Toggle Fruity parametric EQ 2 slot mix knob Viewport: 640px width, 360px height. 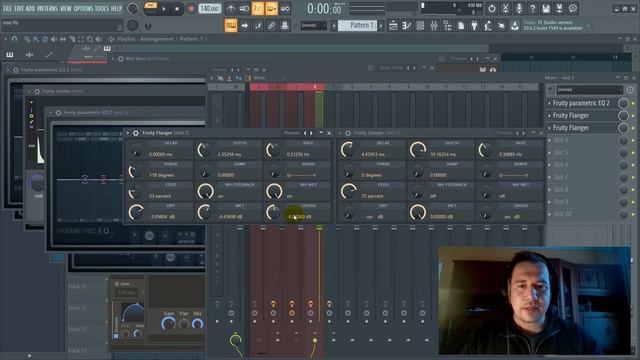(623, 104)
